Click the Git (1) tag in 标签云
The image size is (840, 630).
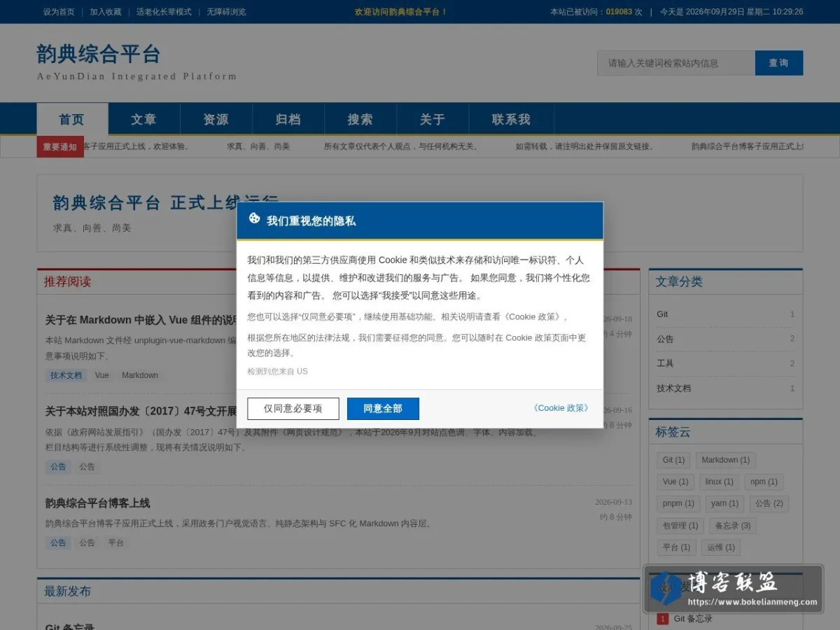coord(673,460)
